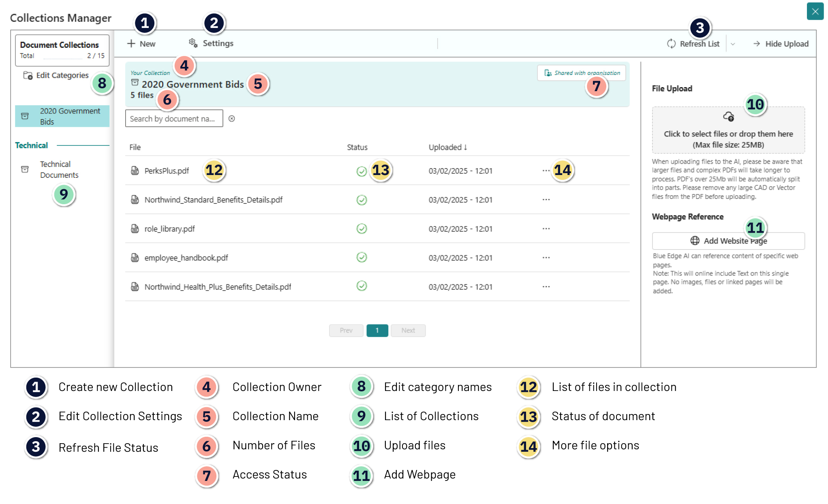Click the Settings gear icon
The height and width of the screenshot is (504, 828).
[x=193, y=43]
